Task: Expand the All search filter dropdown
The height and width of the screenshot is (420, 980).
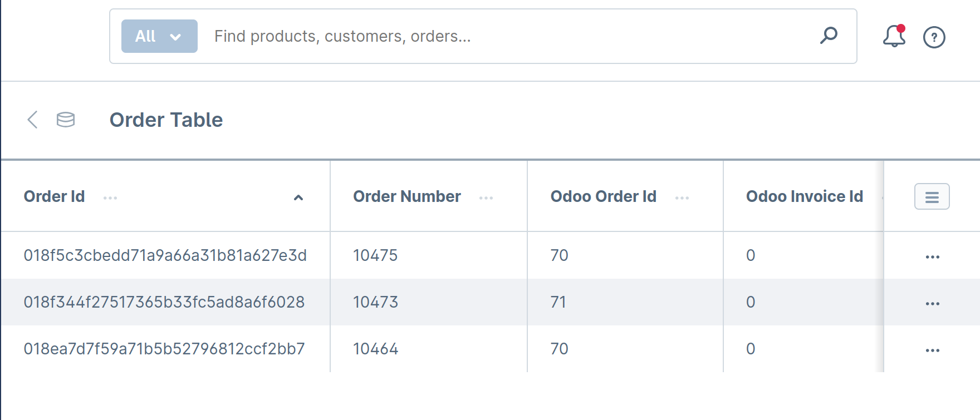Action: tap(159, 36)
